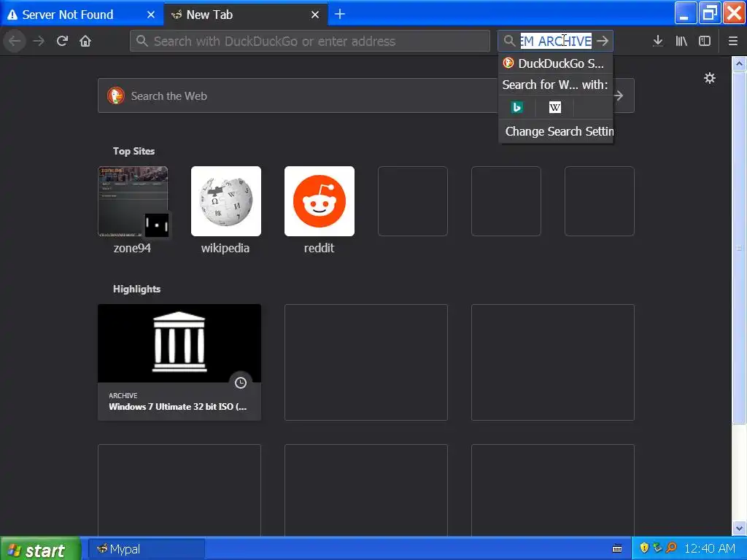Image resolution: width=747 pixels, height=560 pixels.
Task: Collapse the Highlights section heading
Action: point(136,289)
